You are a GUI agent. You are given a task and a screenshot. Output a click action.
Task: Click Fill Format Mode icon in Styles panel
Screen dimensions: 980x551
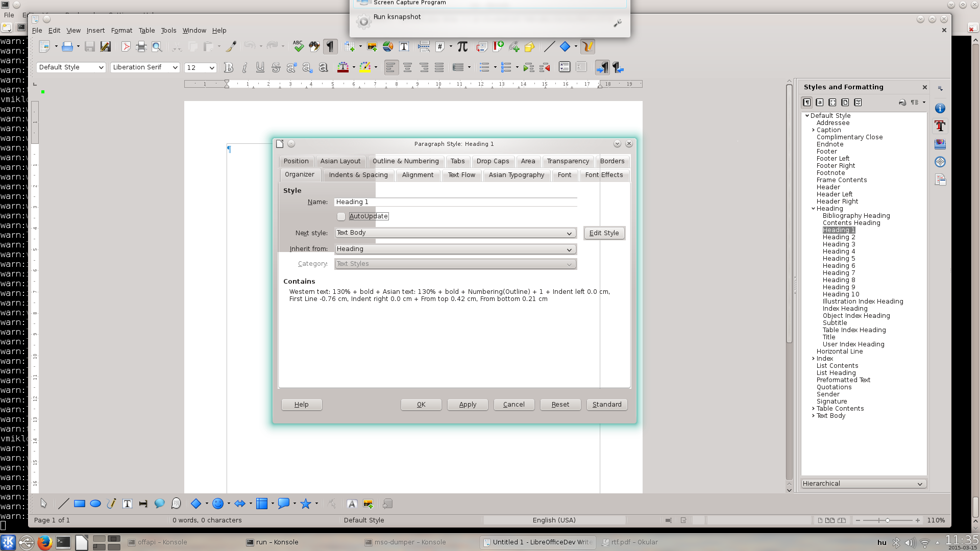point(902,103)
